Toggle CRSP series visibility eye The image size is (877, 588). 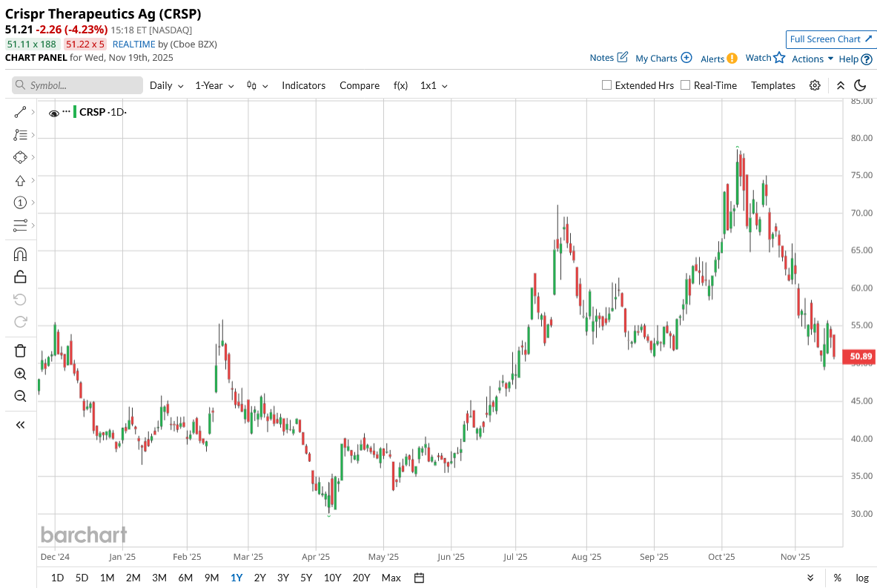[x=53, y=113]
